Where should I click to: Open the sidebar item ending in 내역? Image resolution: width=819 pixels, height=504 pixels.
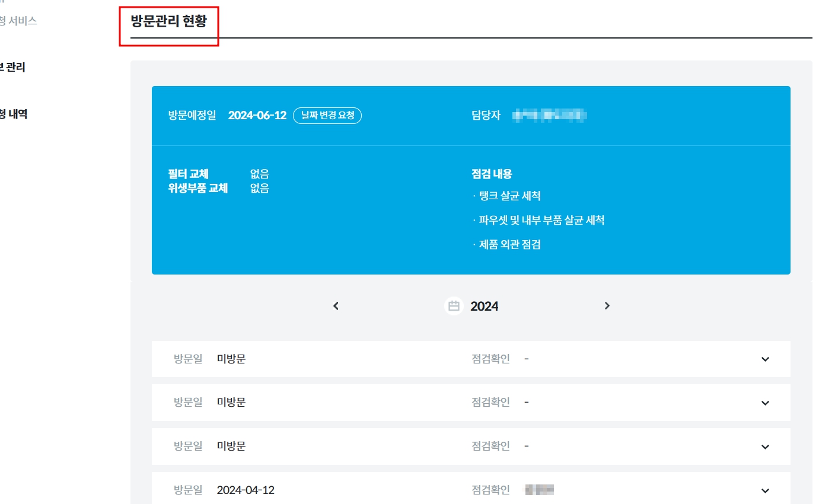(x=14, y=114)
